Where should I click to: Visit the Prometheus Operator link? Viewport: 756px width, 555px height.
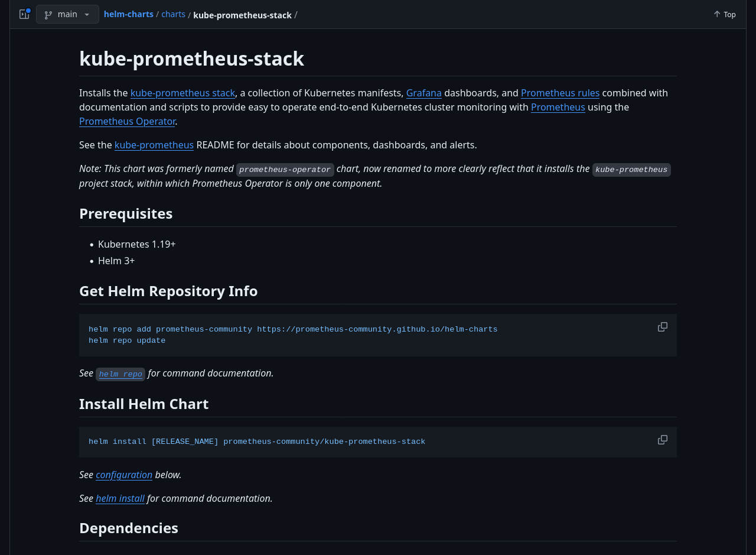coord(127,121)
